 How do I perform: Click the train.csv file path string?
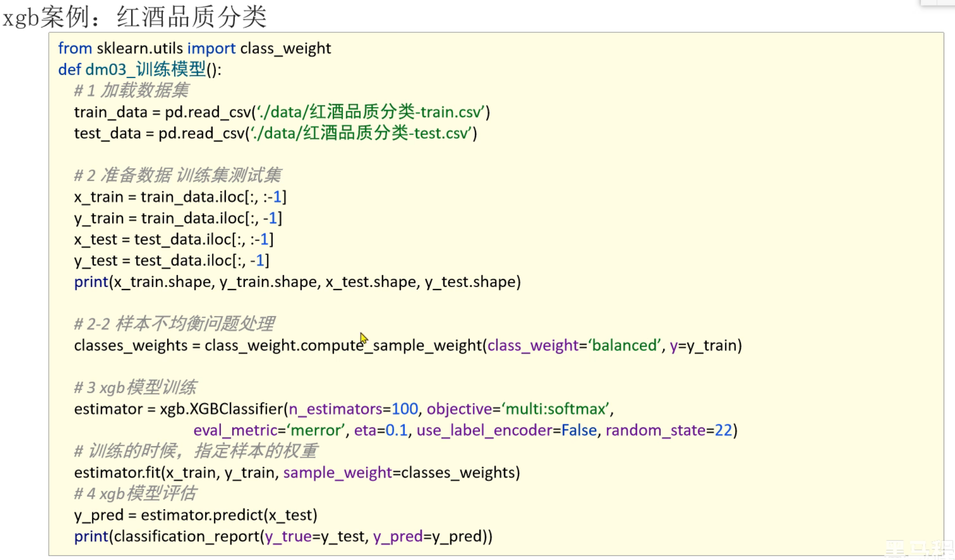pos(372,112)
